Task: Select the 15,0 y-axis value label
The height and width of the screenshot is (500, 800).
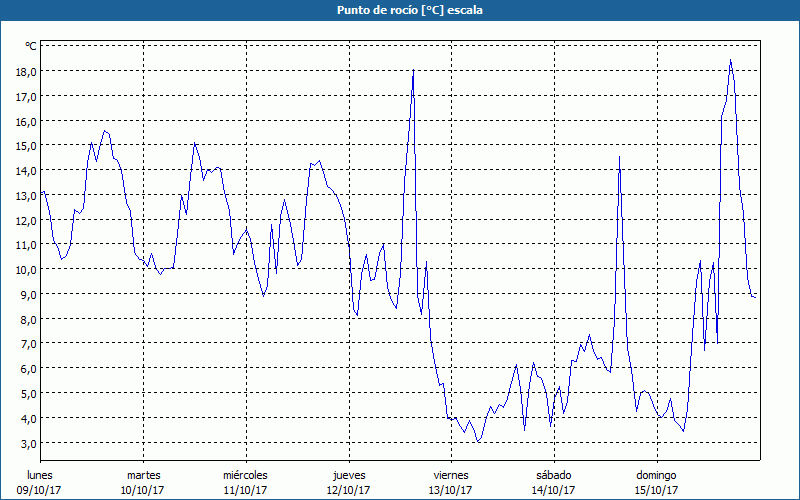Action: click(x=25, y=146)
